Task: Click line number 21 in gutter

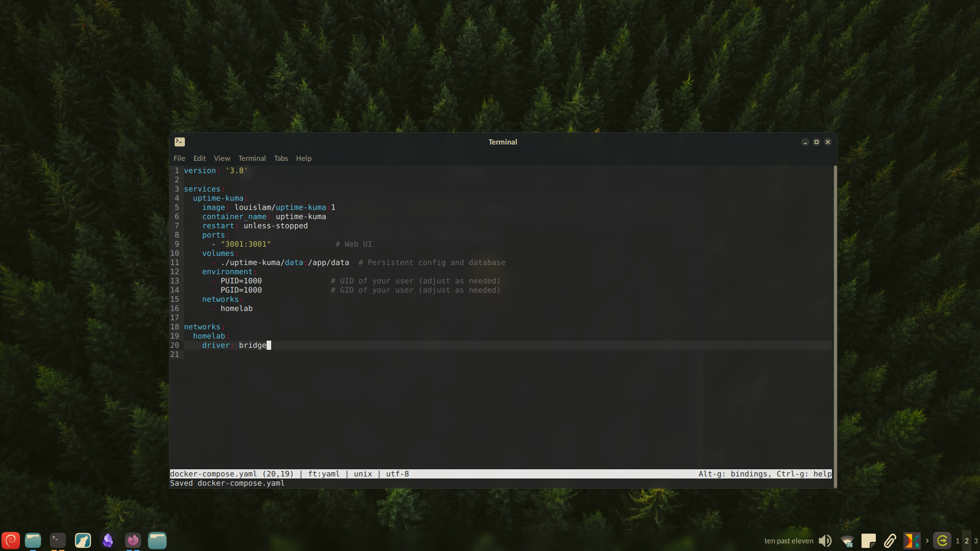Action: [175, 354]
